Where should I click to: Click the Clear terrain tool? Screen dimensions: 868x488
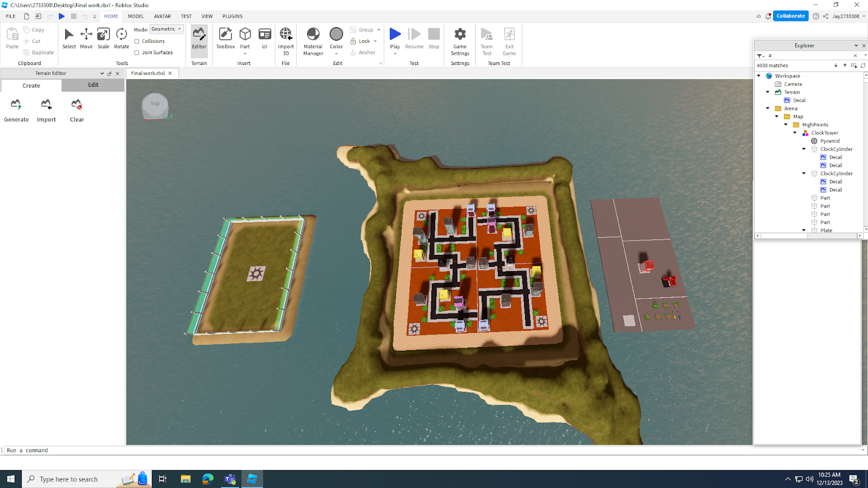76,110
